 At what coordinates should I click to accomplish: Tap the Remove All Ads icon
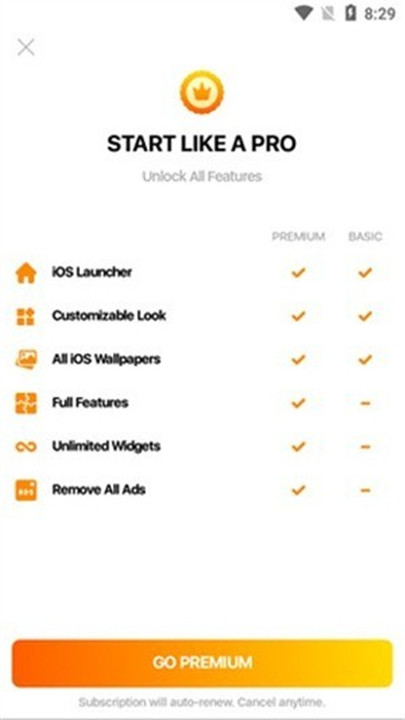(x=26, y=490)
